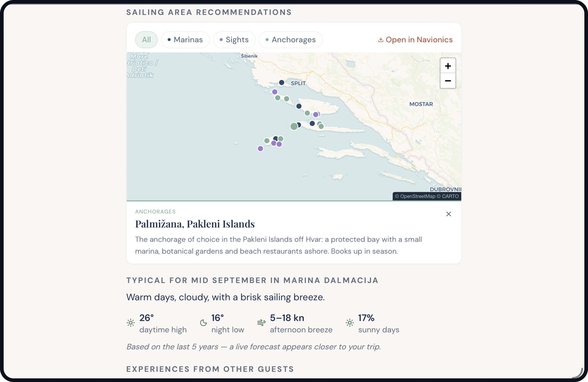Image resolution: width=588 pixels, height=382 pixels.
Task: Select the large green selected anchorage marker
Action: click(x=294, y=126)
